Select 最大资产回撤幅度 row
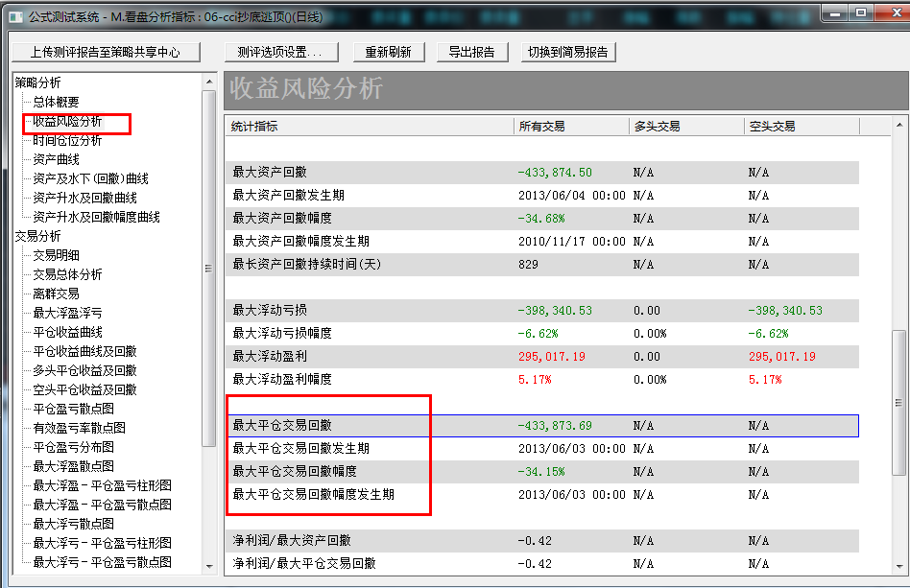 coord(542,218)
